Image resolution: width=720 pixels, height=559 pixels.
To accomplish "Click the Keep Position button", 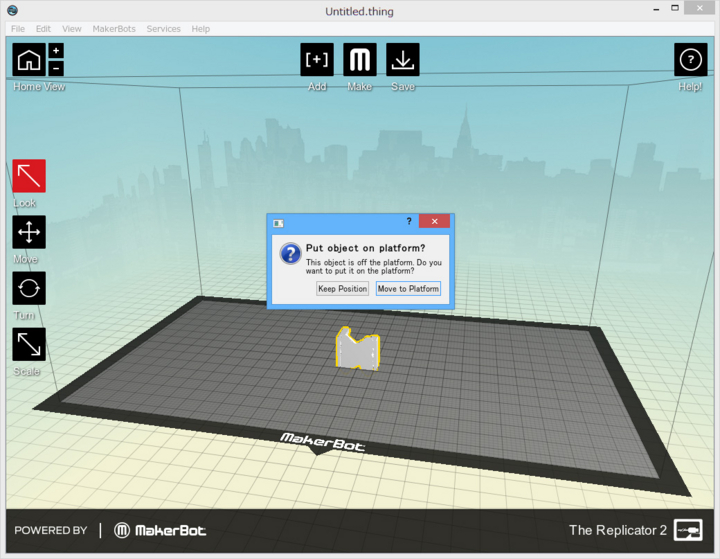I will point(343,288).
